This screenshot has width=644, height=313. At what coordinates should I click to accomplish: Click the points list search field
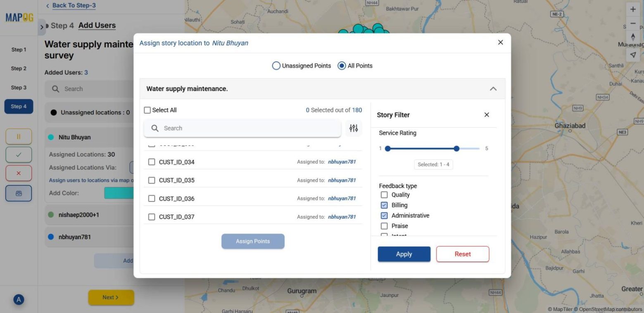[242, 128]
